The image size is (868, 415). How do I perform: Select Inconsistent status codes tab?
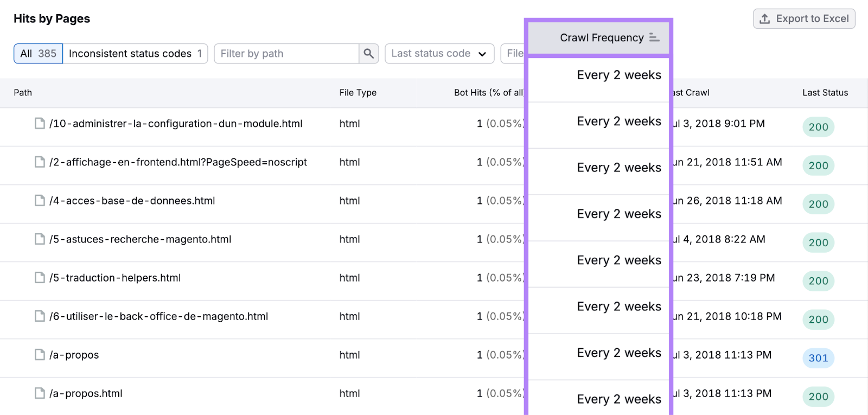pyautogui.click(x=135, y=54)
